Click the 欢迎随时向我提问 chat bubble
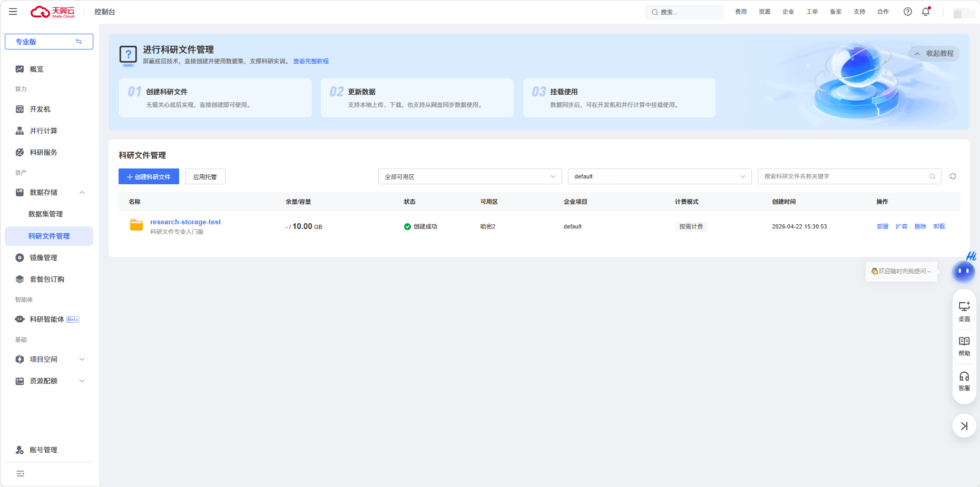Image resolution: width=980 pixels, height=487 pixels. (901, 271)
